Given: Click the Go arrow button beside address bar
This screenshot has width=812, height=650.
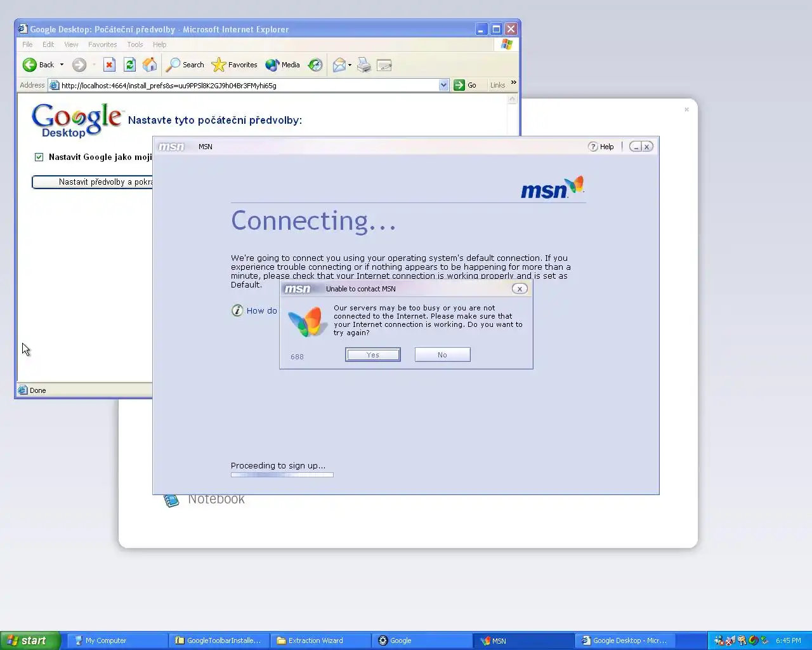Looking at the screenshot, I should (x=459, y=85).
